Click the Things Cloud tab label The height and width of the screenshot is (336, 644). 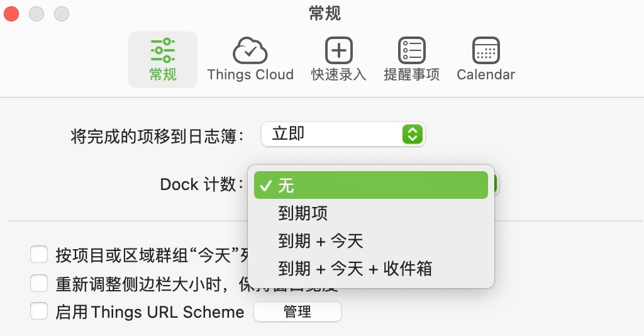click(250, 75)
